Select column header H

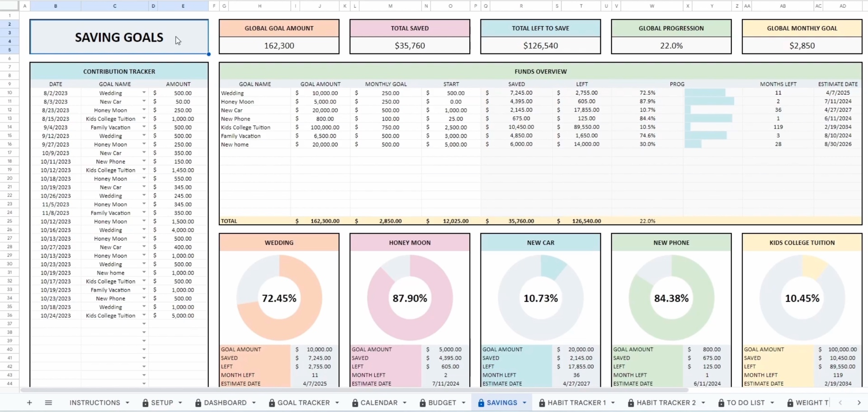pyautogui.click(x=259, y=6)
